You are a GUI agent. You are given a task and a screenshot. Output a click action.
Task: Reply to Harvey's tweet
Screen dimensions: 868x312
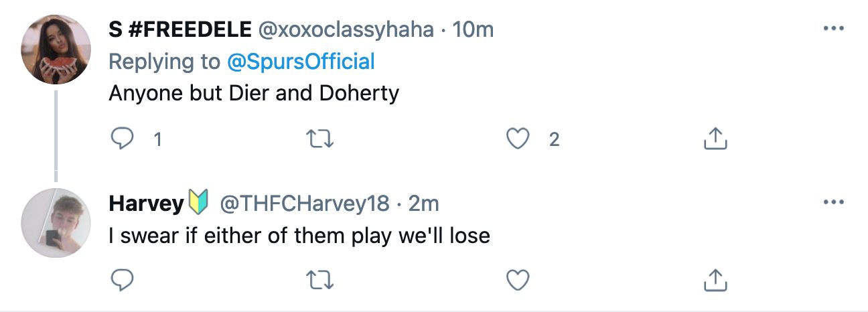coord(122,279)
